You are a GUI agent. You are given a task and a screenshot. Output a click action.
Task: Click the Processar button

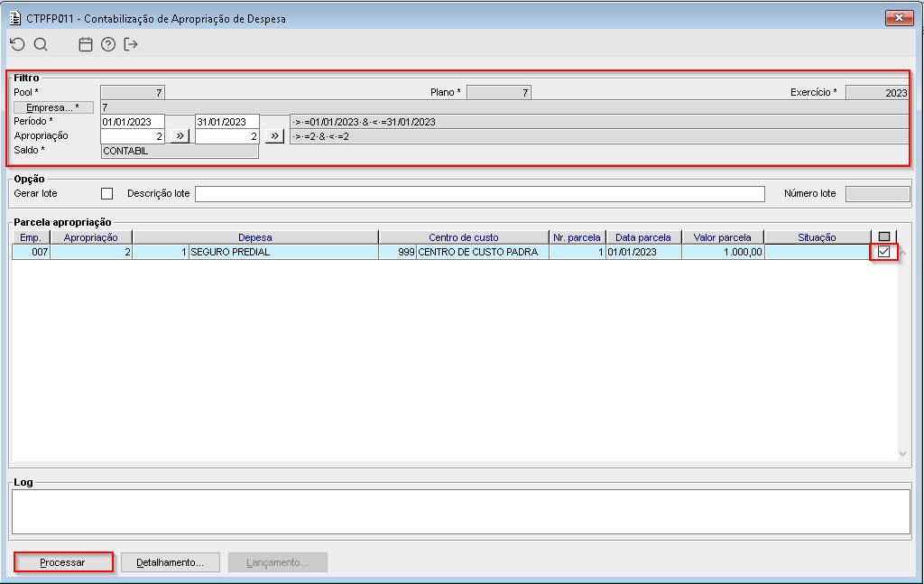pos(63,562)
